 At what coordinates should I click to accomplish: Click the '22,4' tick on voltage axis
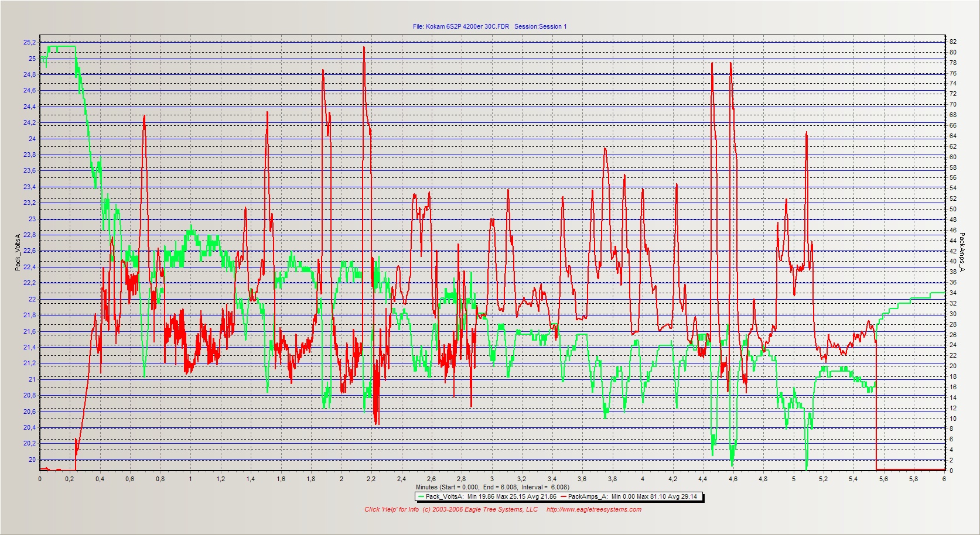29,267
